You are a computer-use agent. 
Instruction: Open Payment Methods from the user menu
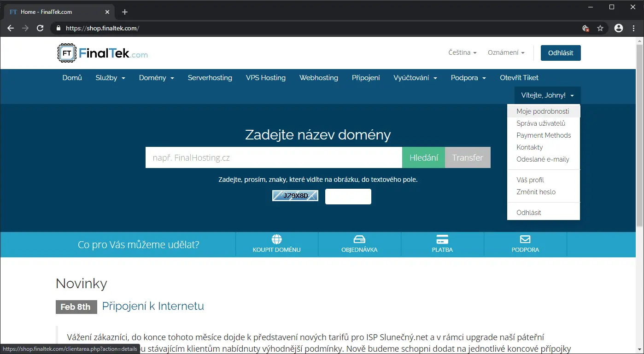point(544,135)
